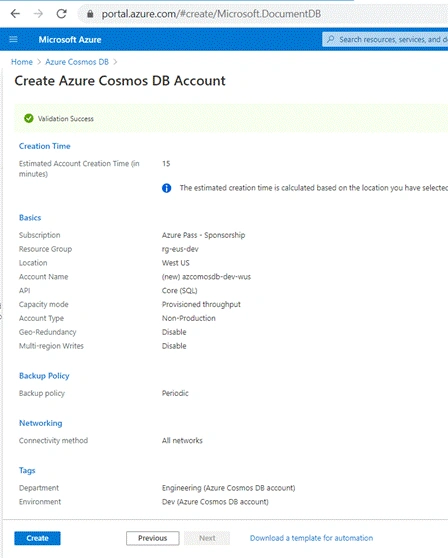Click the 'Subscription' label
The width and height of the screenshot is (448, 558).
[39, 235]
